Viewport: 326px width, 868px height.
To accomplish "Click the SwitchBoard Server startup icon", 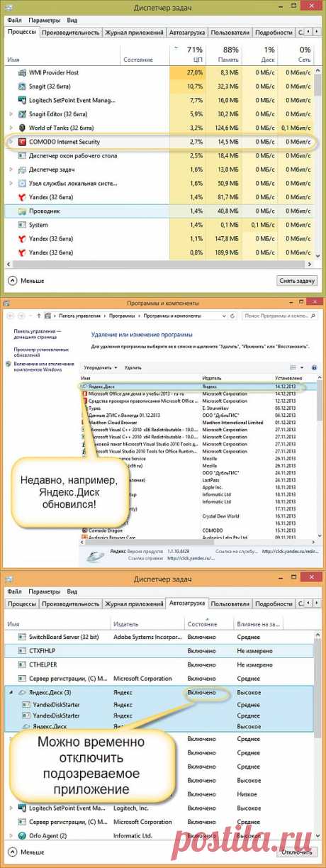I will pyautogui.click(x=22, y=638).
